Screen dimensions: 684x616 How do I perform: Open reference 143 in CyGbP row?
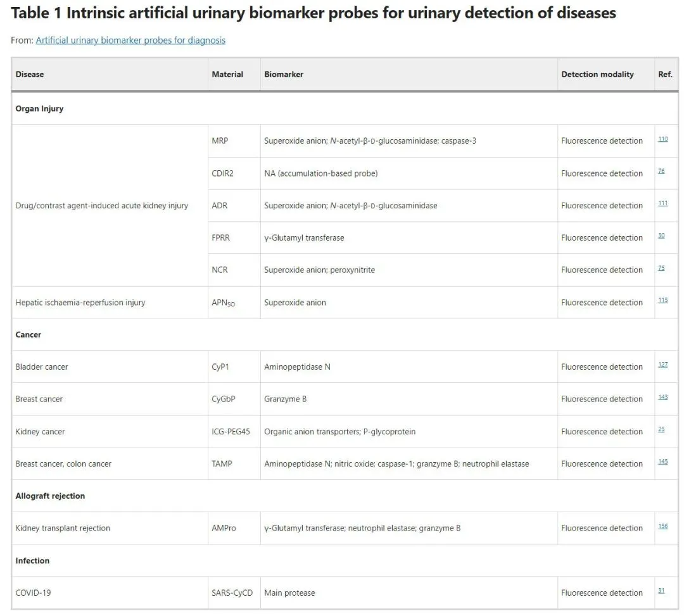pos(662,397)
